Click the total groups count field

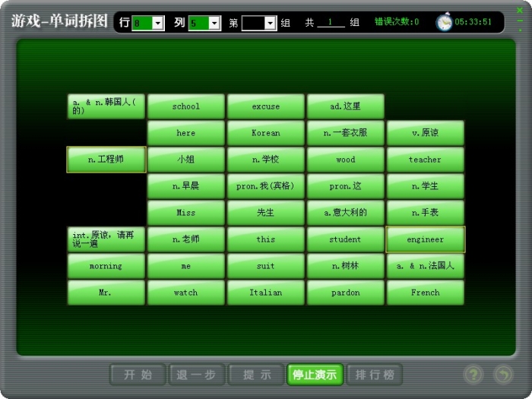click(x=331, y=23)
